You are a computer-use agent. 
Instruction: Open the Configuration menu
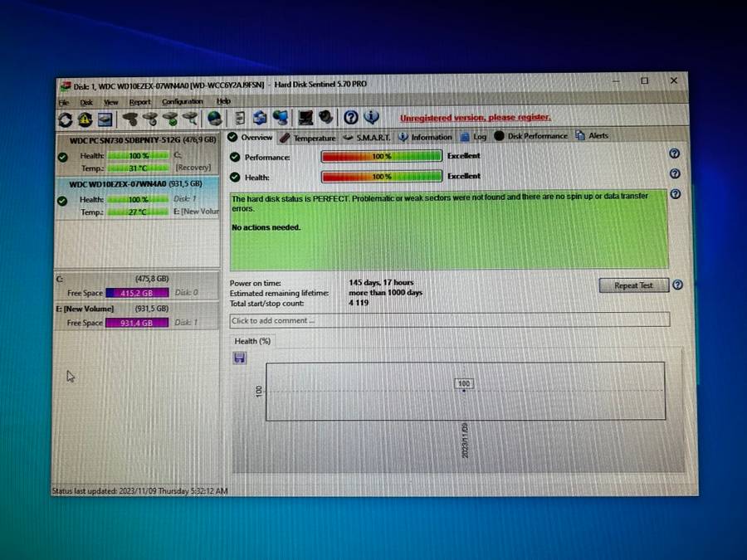point(182,102)
